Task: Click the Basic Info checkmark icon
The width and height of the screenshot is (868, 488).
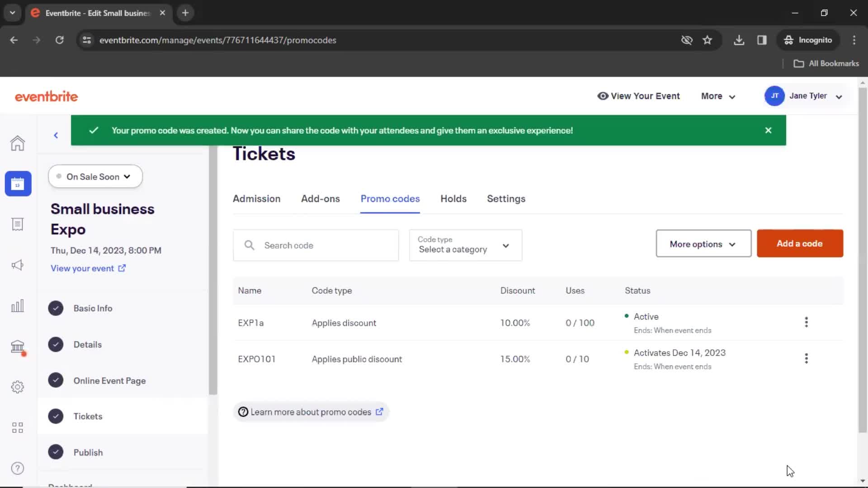Action: [56, 308]
